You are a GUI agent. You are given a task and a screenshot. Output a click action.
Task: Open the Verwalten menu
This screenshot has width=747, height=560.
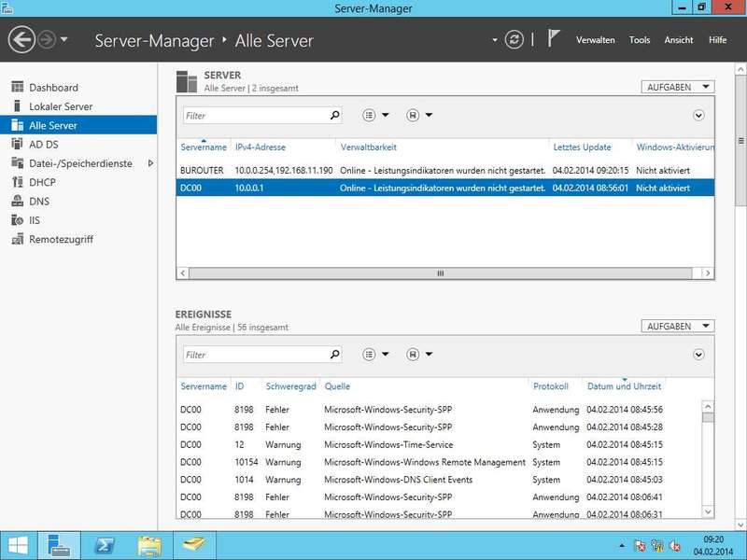(x=595, y=40)
